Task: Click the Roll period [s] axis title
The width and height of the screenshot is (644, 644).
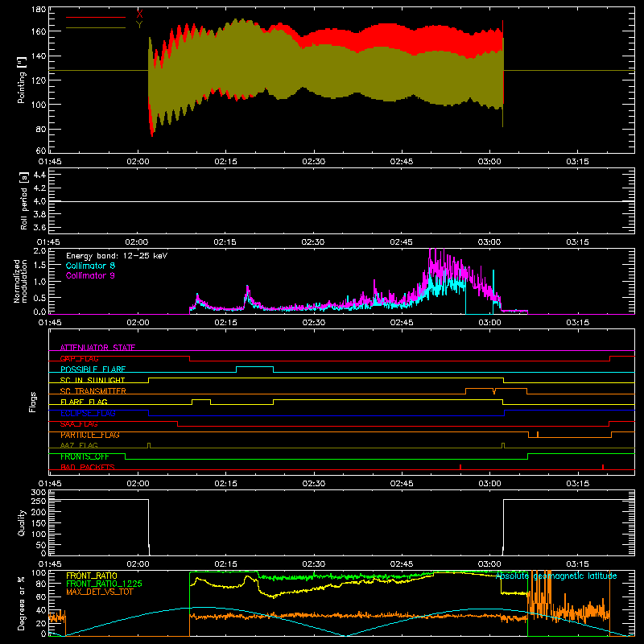Action: [x=23, y=200]
